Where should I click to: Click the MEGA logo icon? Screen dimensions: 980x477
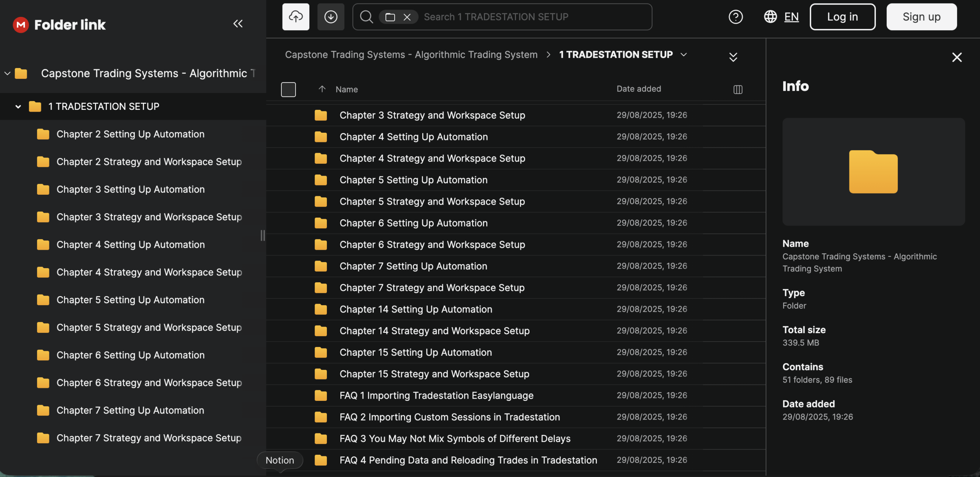pyautogui.click(x=21, y=25)
